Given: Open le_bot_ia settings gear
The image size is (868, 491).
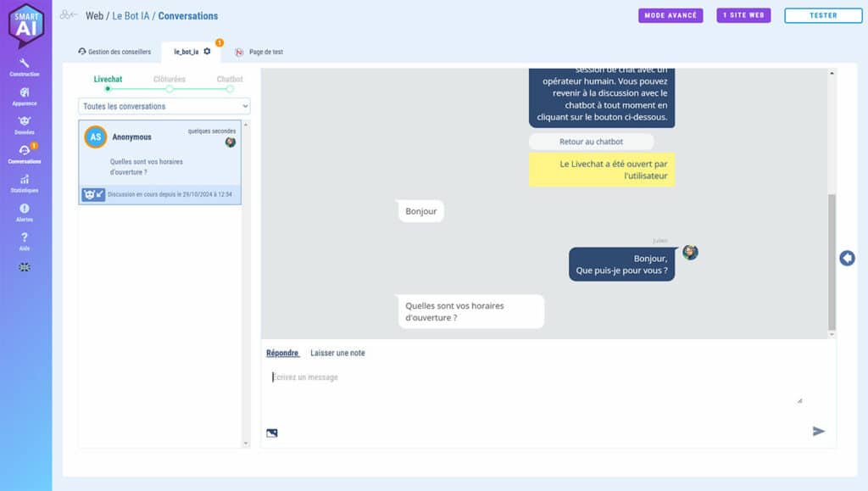Looking at the screenshot, I should pos(207,52).
